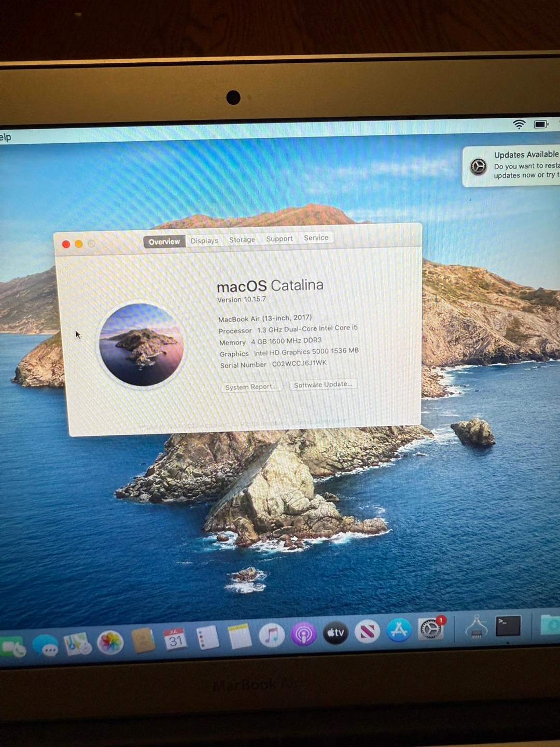Image resolution: width=560 pixels, height=747 pixels.
Task: Close the About This Mac window
Action: 66,244
